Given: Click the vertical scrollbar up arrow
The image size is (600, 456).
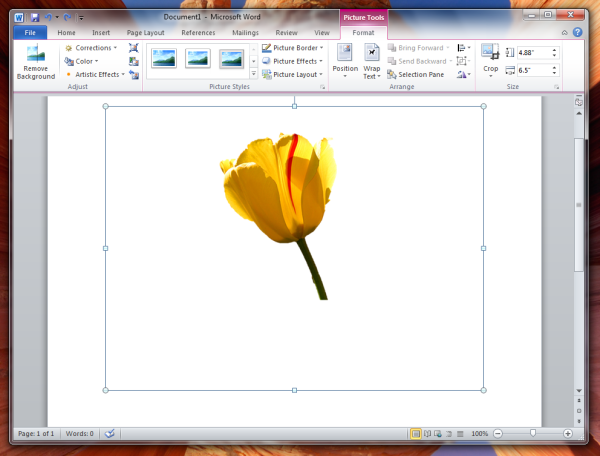Looking at the screenshot, I should (579, 113).
